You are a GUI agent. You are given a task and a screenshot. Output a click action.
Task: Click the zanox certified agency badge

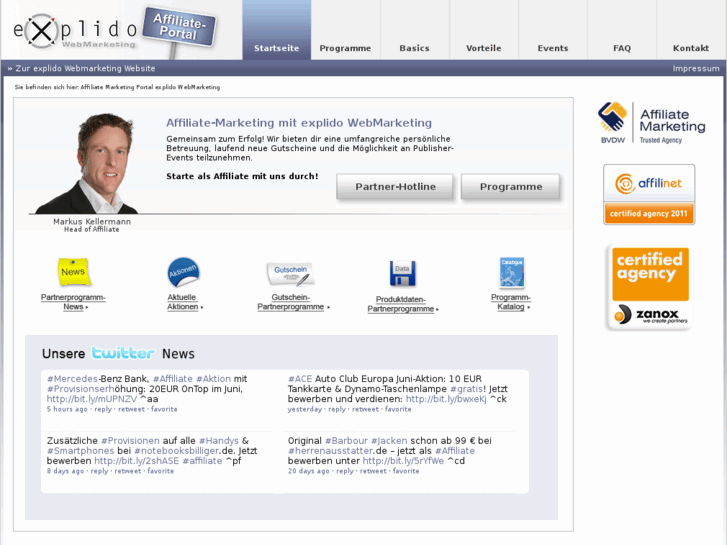point(649,287)
